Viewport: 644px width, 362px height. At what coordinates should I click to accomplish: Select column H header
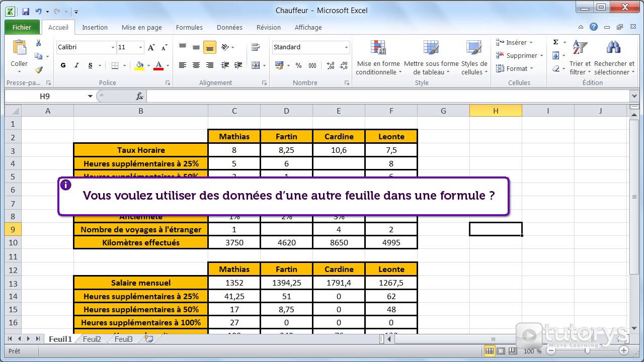(x=496, y=111)
